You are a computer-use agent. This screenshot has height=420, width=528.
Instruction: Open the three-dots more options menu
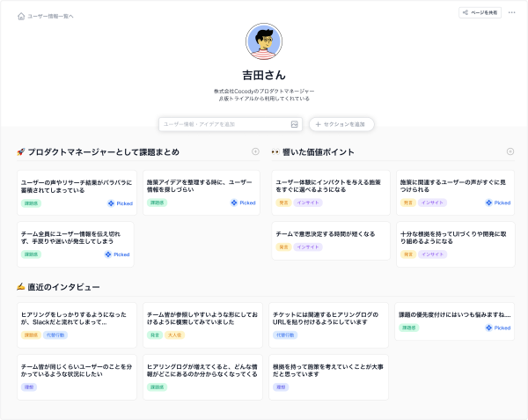coord(512,12)
